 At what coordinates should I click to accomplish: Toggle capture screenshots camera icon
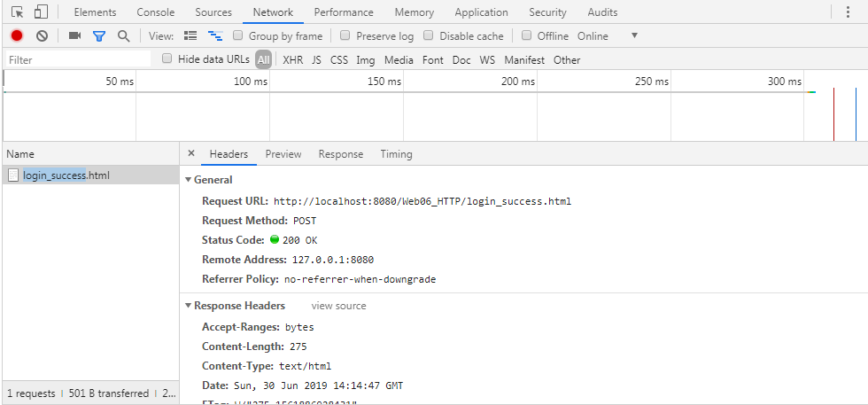point(74,36)
